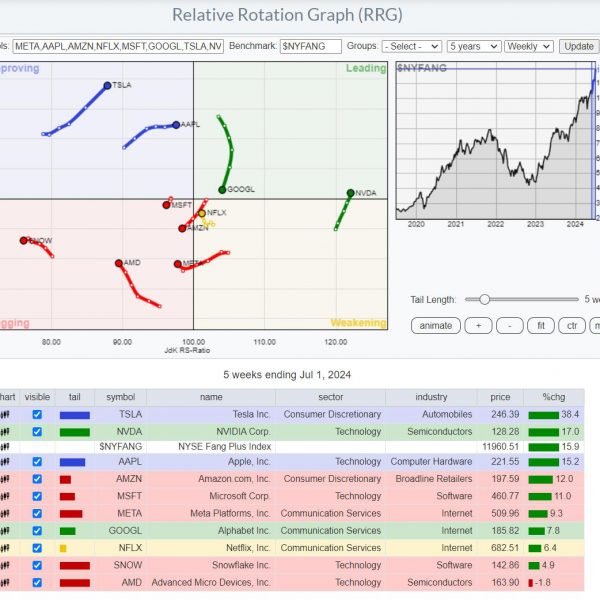
Task: Select the AAPL point on the graph
Action: point(176,125)
